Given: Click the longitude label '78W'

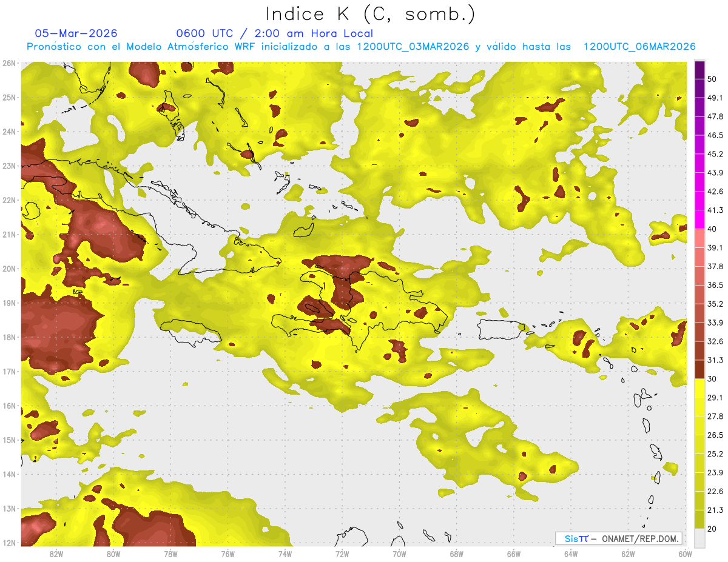Looking at the screenshot, I should coord(170,554).
